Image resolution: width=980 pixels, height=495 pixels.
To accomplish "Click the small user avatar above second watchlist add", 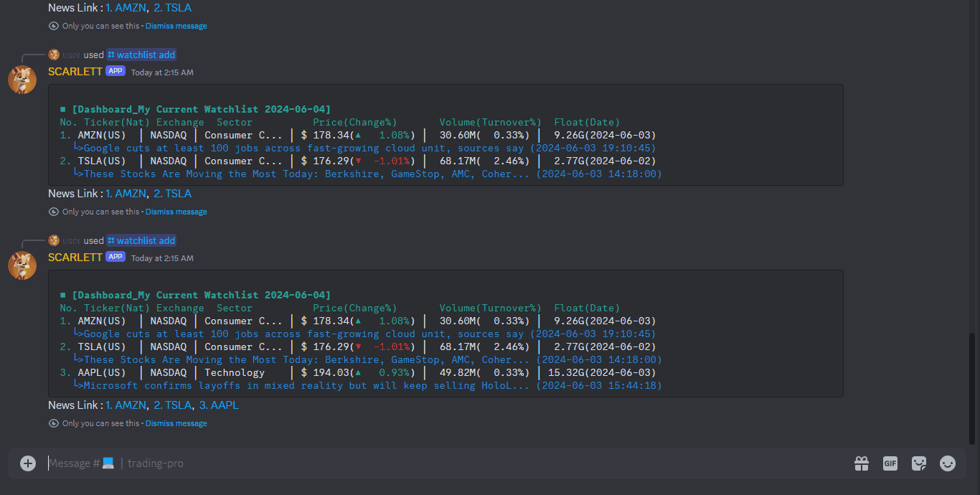I will pos(54,240).
